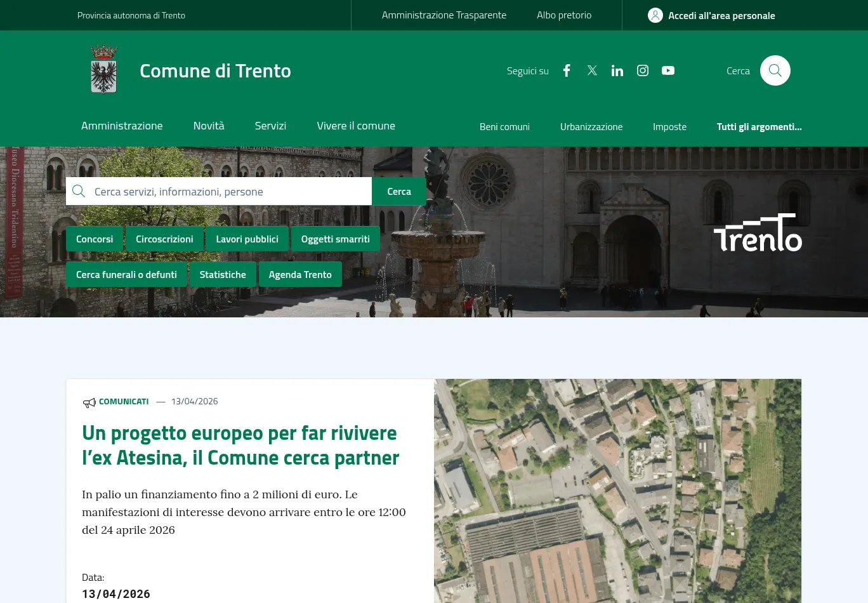Open Amministrazione Trasparente link

point(444,15)
